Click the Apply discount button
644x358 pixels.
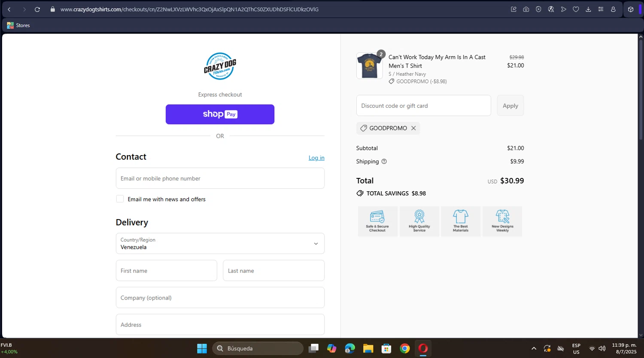click(x=510, y=106)
